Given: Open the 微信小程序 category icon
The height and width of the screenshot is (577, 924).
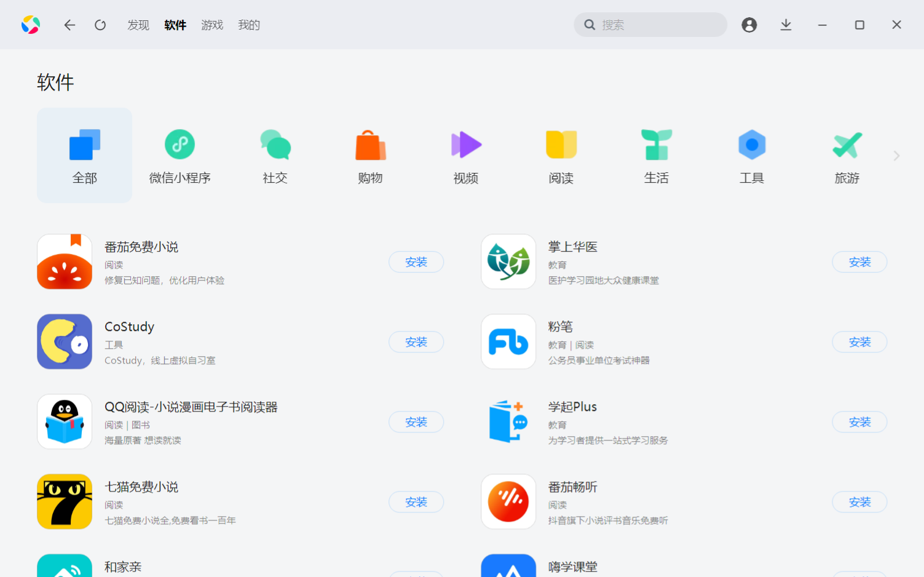Looking at the screenshot, I should click(x=180, y=145).
